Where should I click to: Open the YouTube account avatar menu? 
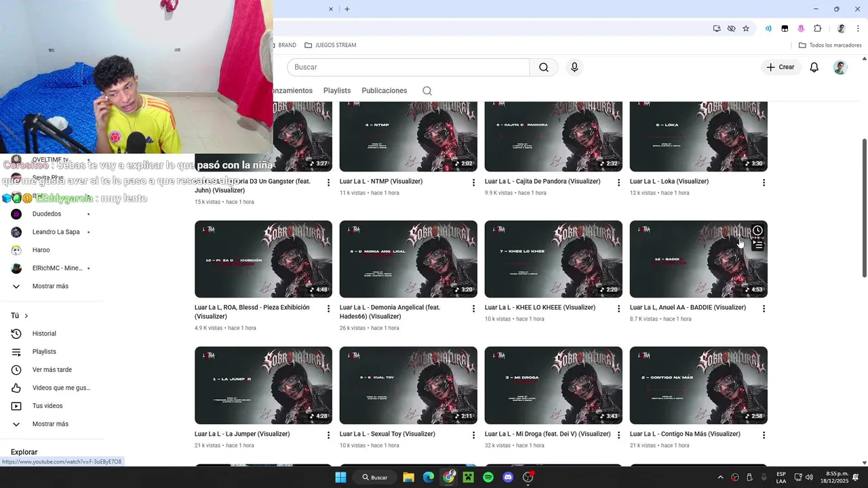point(840,67)
